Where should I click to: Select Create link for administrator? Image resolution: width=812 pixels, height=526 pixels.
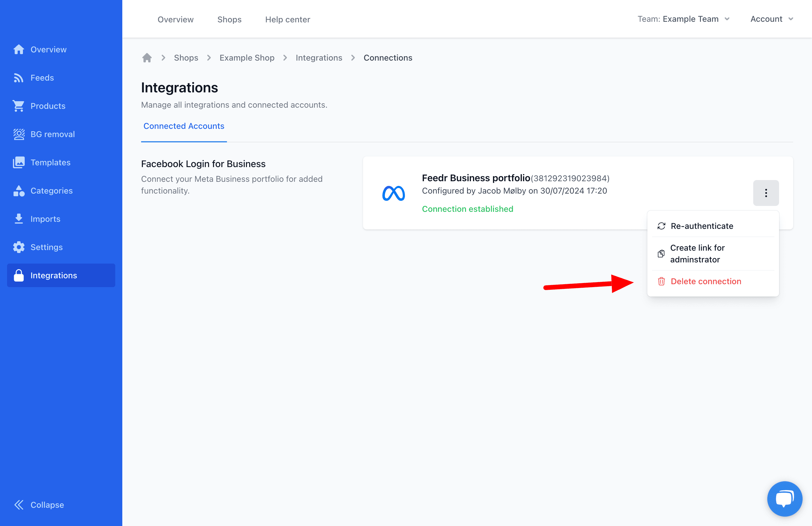[697, 254]
